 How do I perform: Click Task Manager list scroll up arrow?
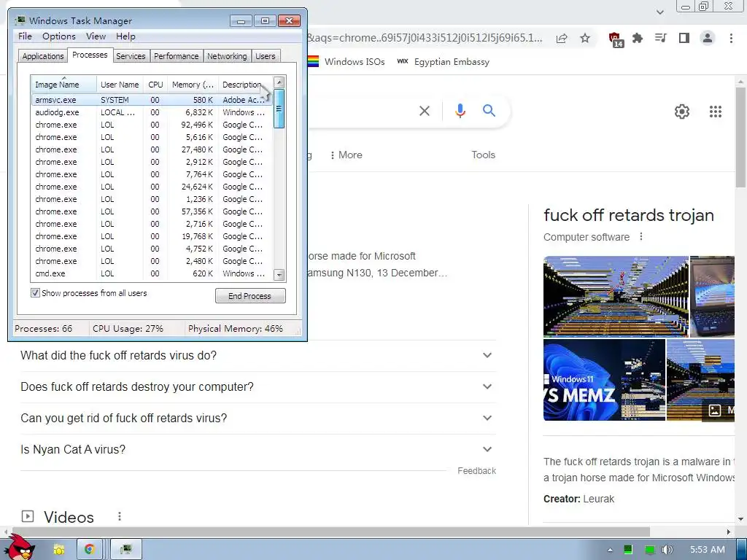coord(279,82)
